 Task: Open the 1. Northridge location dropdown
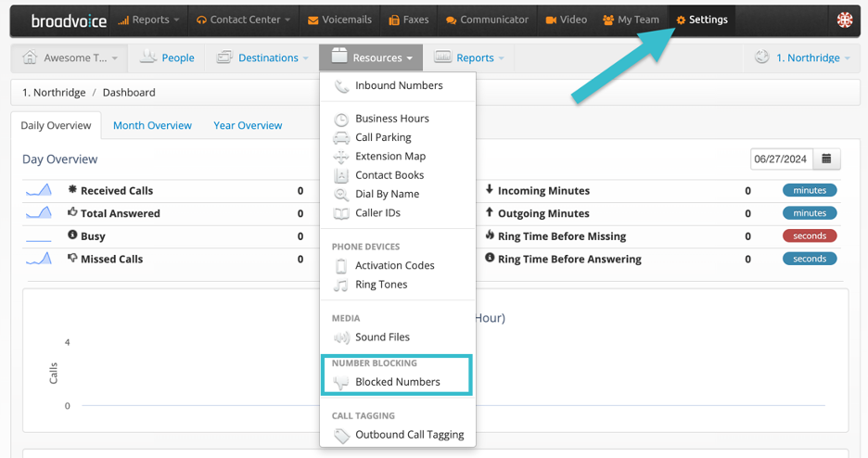(802, 57)
